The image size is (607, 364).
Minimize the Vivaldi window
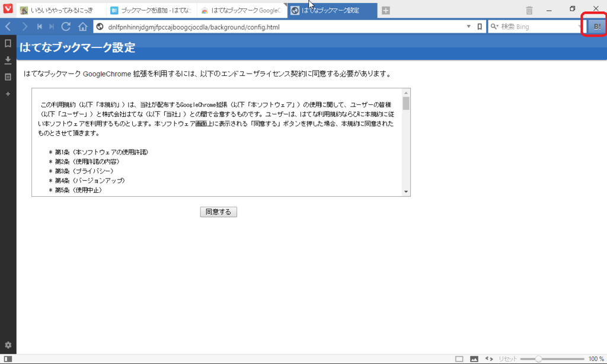(x=549, y=10)
